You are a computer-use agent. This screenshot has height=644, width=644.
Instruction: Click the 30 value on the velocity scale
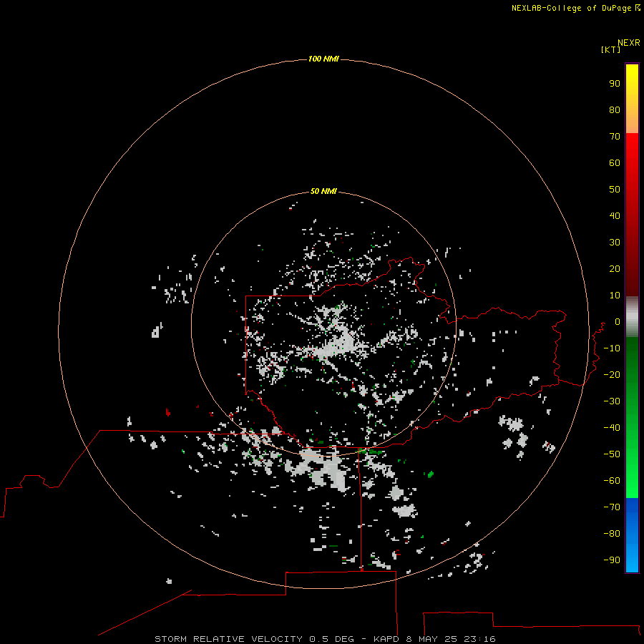click(x=615, y=243)
